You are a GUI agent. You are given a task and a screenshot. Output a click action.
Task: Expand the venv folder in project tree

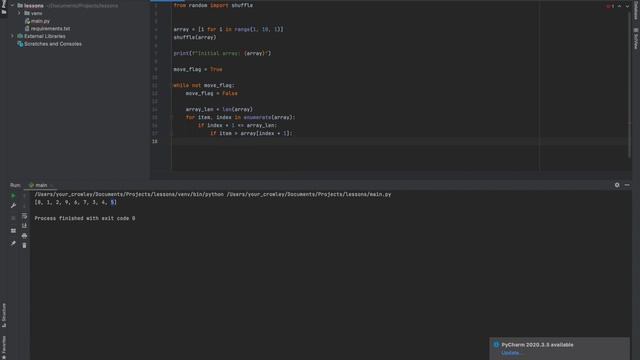point(19,13)
